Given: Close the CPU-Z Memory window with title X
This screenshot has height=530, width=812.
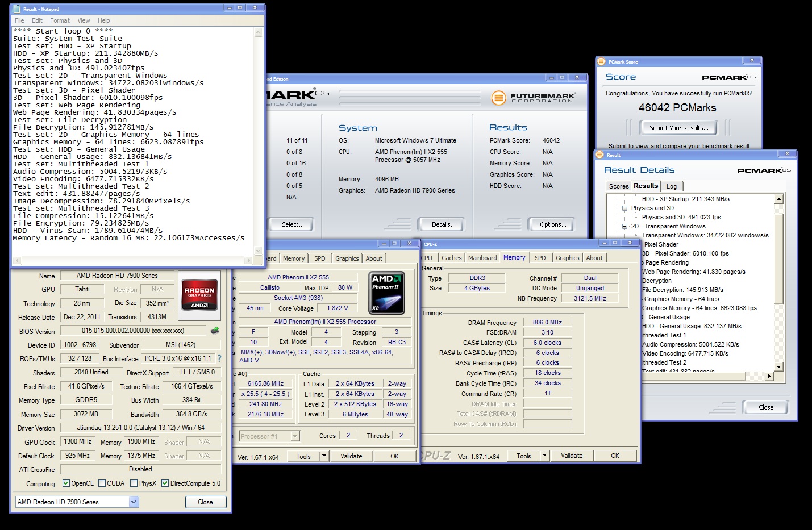Looking at the screenshot, I should click(630, 243).
